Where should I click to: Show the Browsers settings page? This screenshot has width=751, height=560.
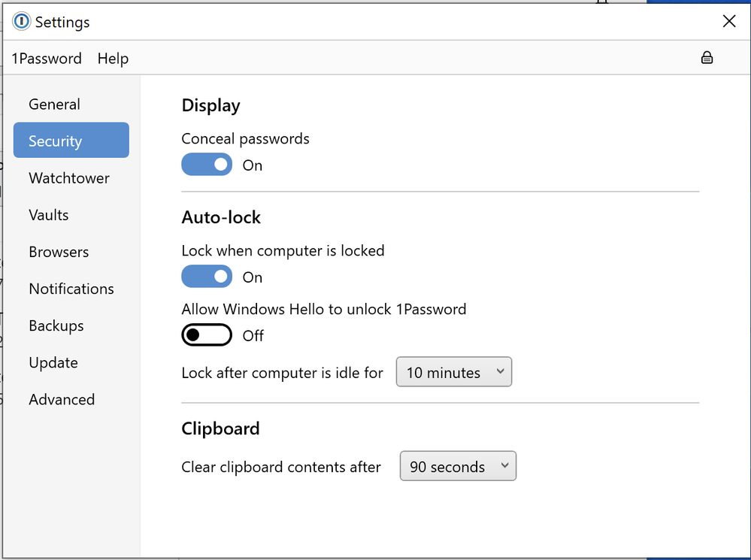point(59,252)
